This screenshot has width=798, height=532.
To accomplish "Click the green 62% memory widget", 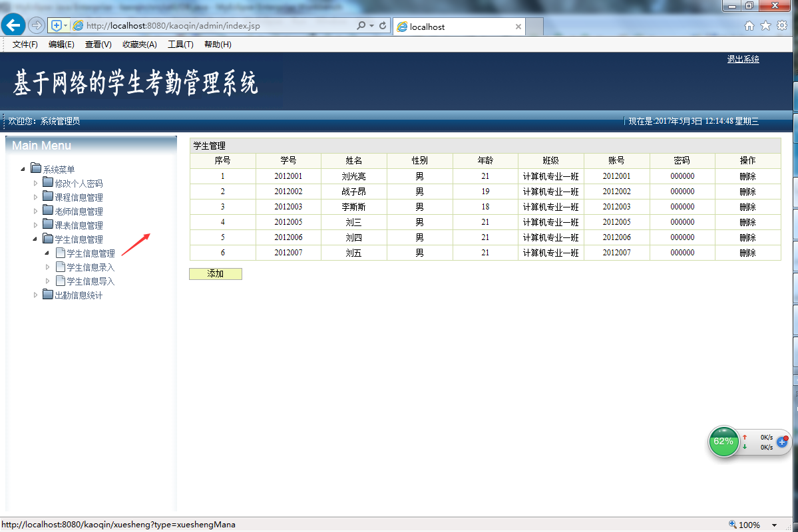I will (x=723, y=442).
